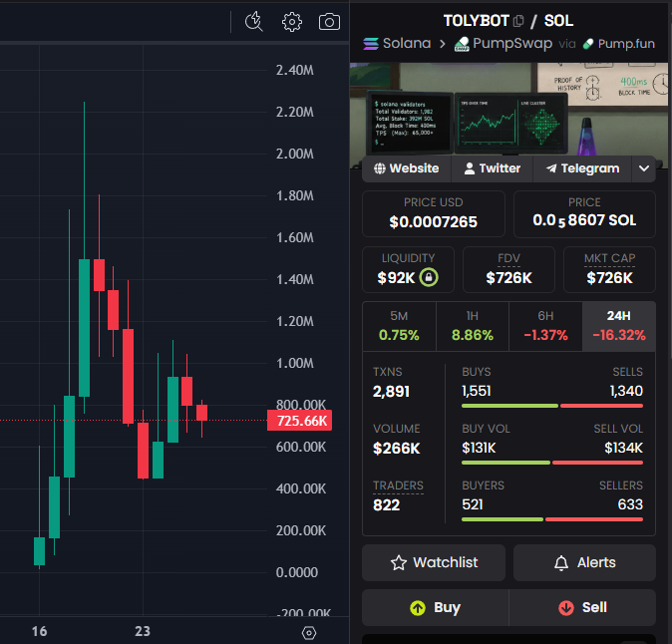Click the PRICE USD $0.0007265 box
Image resolution: width=672 pixels, height=644 pixels.
(x=434, y=213)
